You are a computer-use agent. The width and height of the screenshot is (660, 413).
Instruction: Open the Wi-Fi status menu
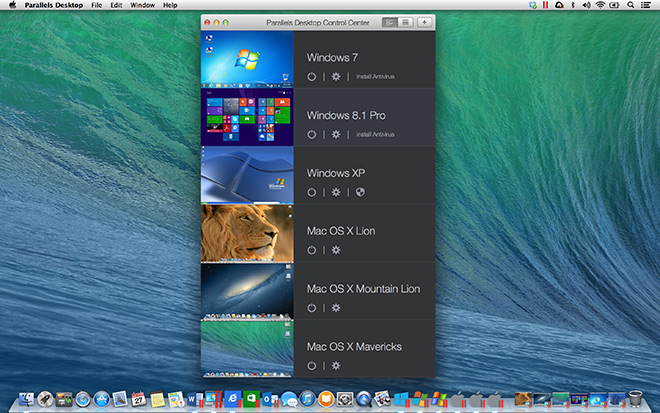(x=600, y=5)
